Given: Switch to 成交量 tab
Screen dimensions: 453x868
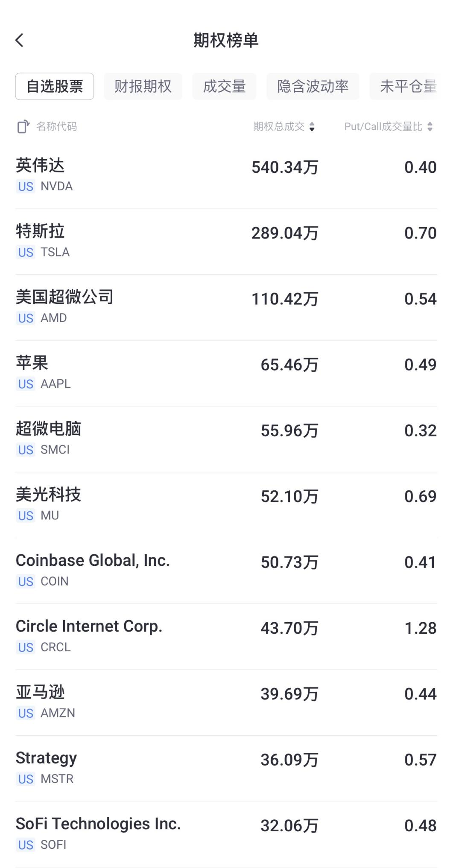Looking at the screenshot, I should [224, 87].
